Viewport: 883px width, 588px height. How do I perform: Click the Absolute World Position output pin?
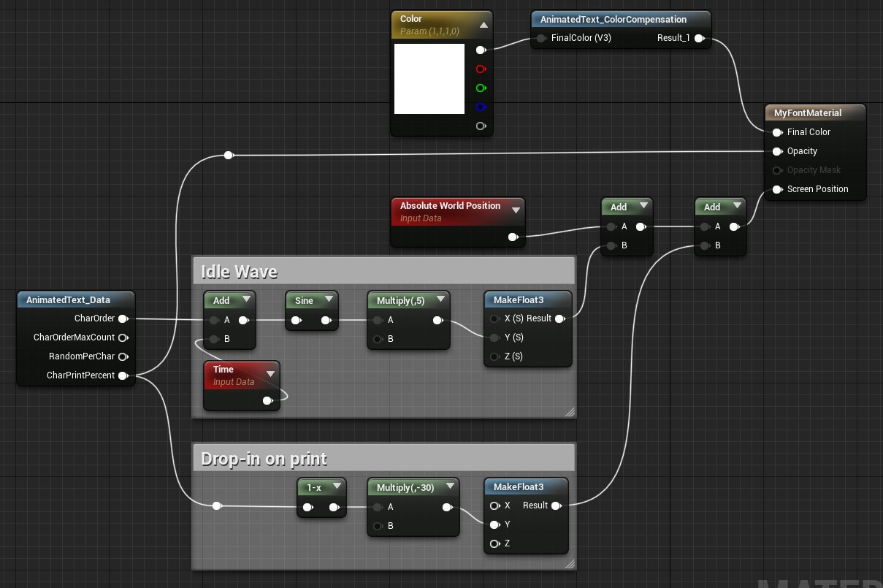pos(513,237)
